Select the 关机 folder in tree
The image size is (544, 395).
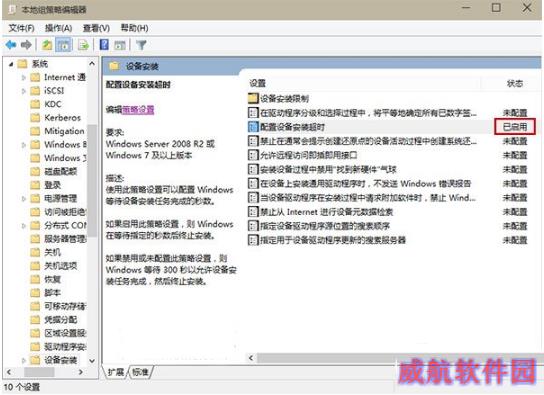point(46,252)
